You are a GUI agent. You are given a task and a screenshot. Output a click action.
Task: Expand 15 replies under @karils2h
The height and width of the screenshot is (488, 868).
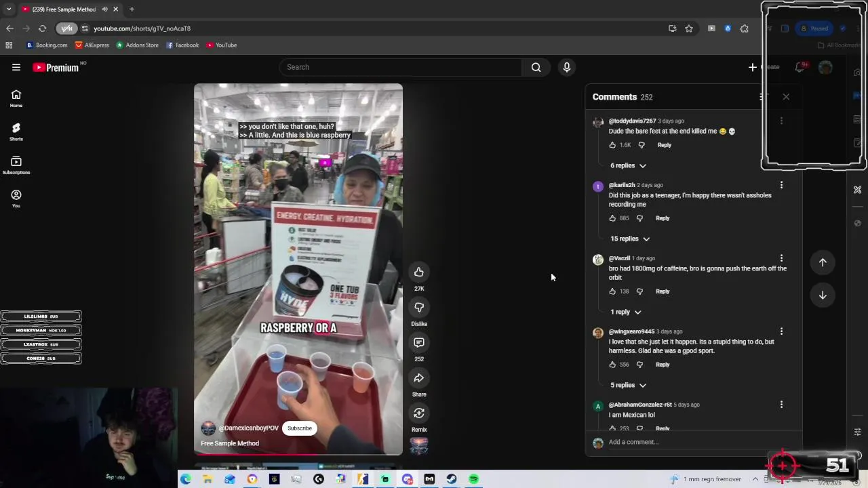pyautogui.click(x=630, y=239)
